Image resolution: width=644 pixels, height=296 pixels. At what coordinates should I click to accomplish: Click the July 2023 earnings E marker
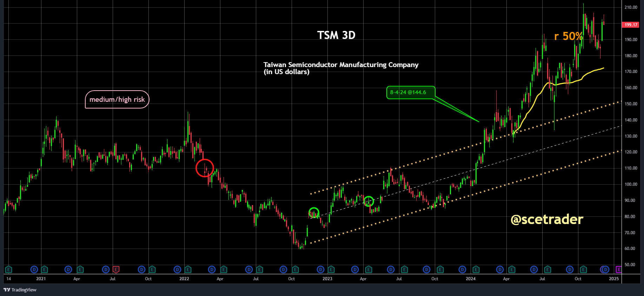pos(404,270)
